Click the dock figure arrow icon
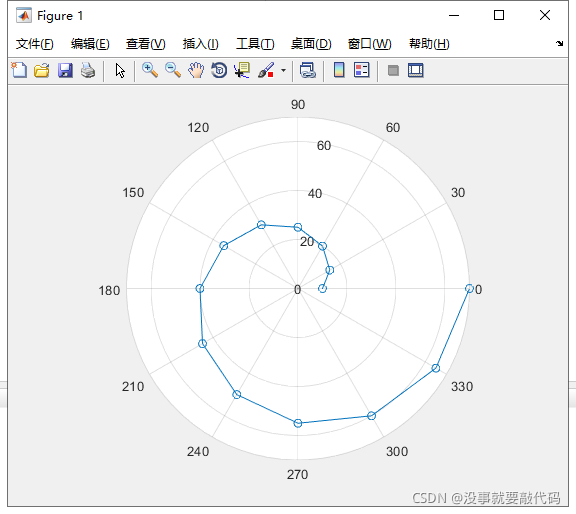This screenshot has width=576, height=514. point(559,43)
